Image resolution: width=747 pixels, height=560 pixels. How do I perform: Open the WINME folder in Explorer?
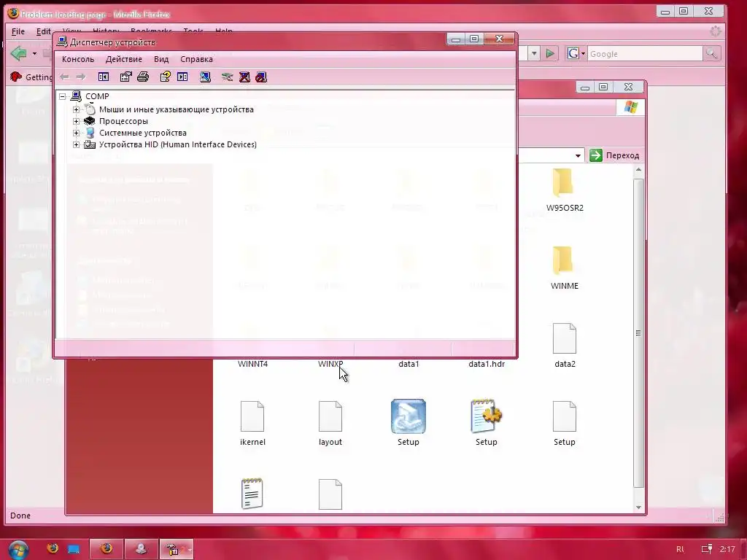point(565,268)
